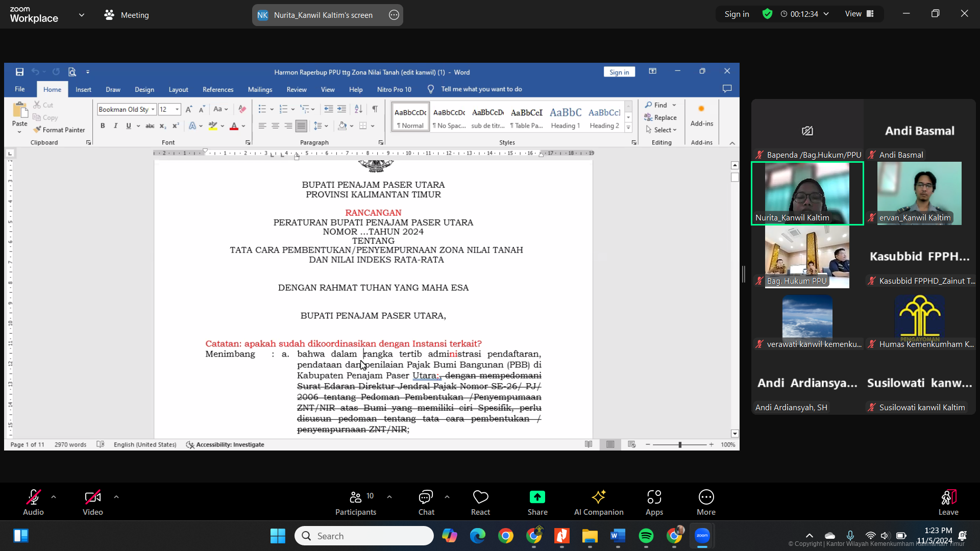980x551 pixels.
Task: Click Clear All Formatting eraser icon
Action: pyautogui.click(x=242, y=109)
